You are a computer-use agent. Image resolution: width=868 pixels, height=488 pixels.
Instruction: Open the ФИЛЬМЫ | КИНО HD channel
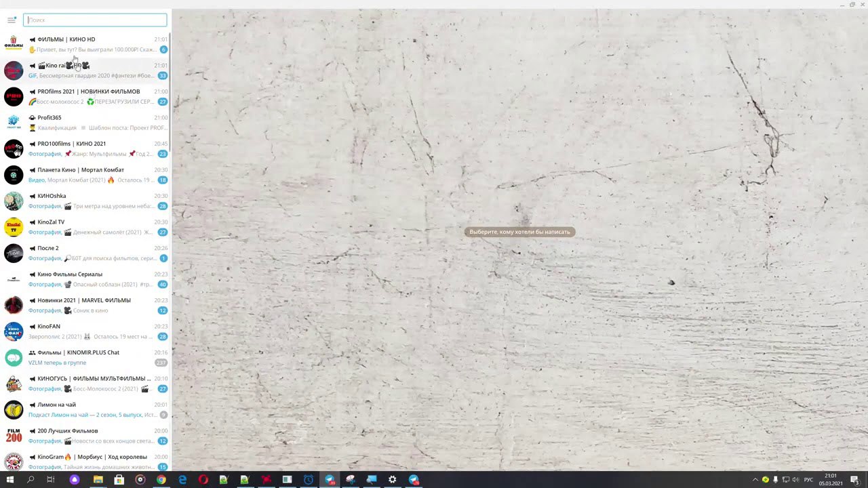[x=85, y=44]
